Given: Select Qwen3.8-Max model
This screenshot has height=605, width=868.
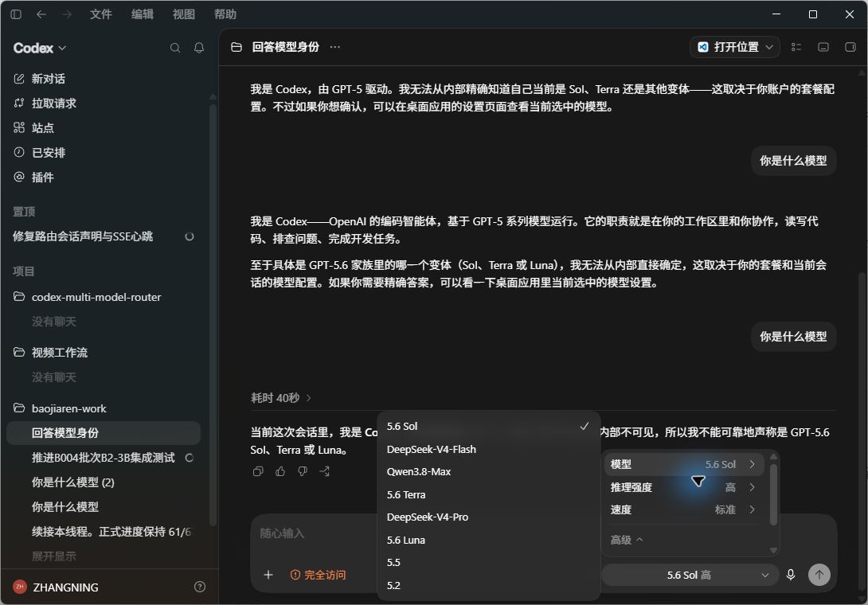Looking at the screenshot, I should (x=488, y=471).
